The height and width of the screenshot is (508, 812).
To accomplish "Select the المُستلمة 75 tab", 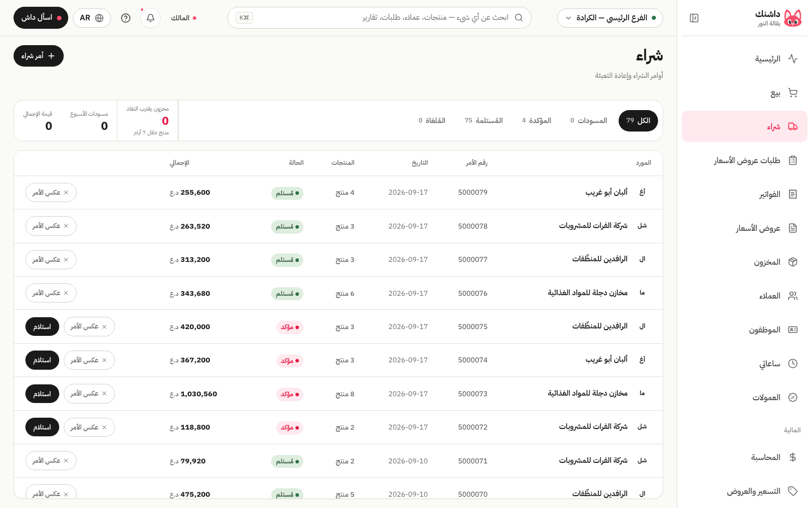I will 484,121.
